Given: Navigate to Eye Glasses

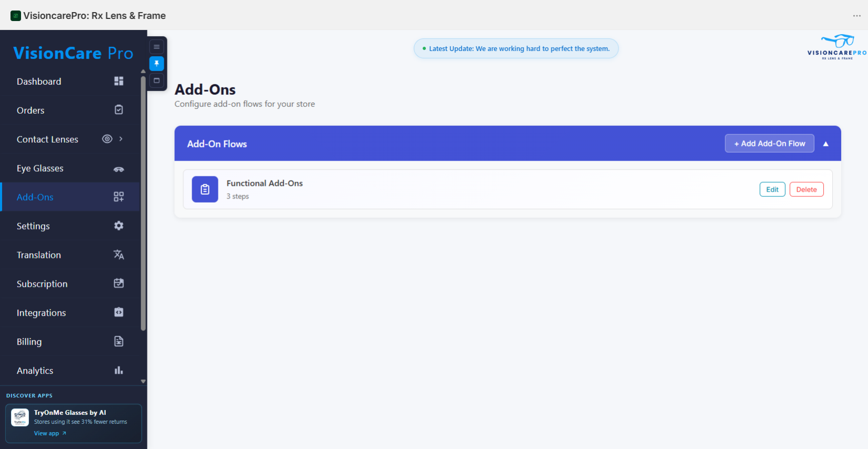Looking at the screenshot, I should [71, 168].
